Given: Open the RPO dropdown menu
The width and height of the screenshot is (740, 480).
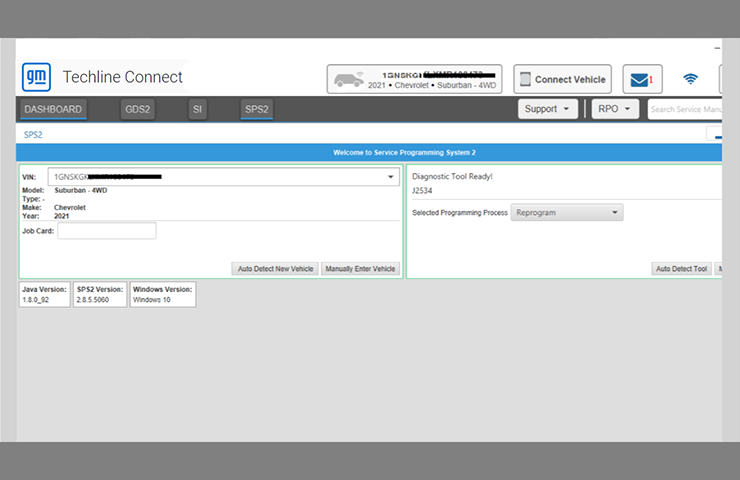Looking at the screenshot, I should click(x=615, y=109).
